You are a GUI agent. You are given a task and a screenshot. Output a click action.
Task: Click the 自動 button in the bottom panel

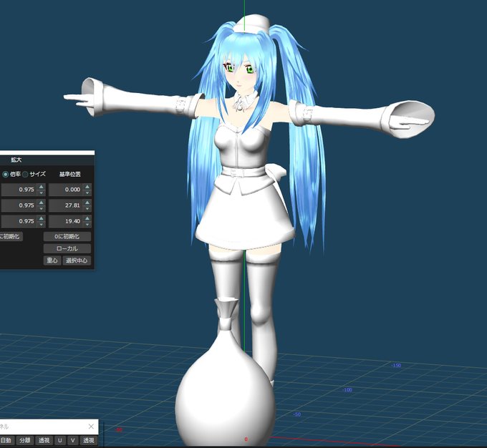point(6,440)
